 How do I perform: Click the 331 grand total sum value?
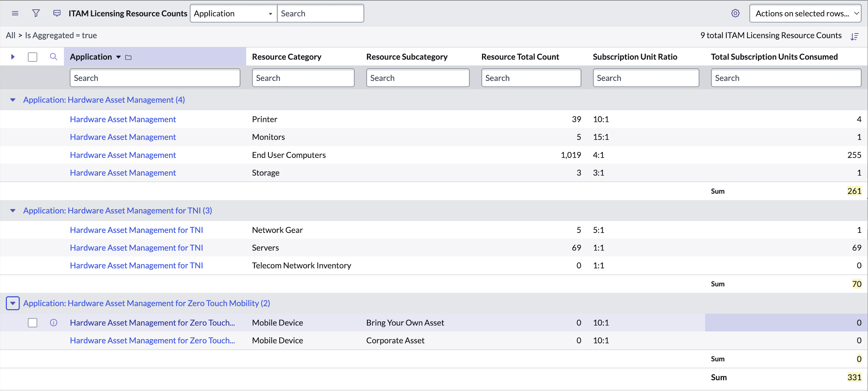(x=854, y=377)
